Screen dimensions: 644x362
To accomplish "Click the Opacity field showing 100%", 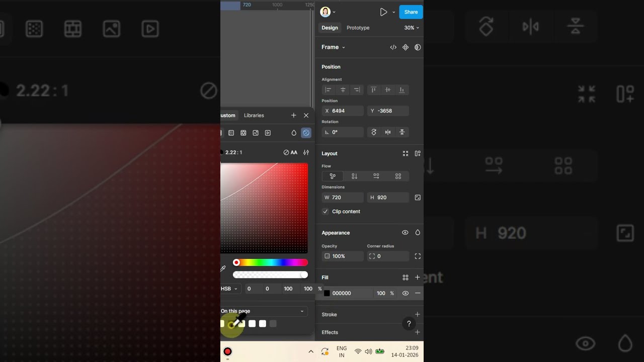I will [343, 256].
